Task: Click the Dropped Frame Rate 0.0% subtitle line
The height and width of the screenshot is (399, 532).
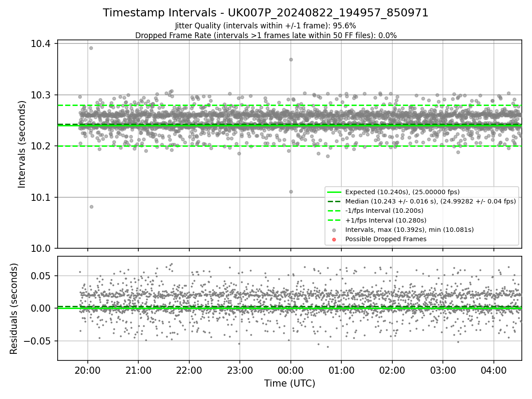Action: click(266, 35)
